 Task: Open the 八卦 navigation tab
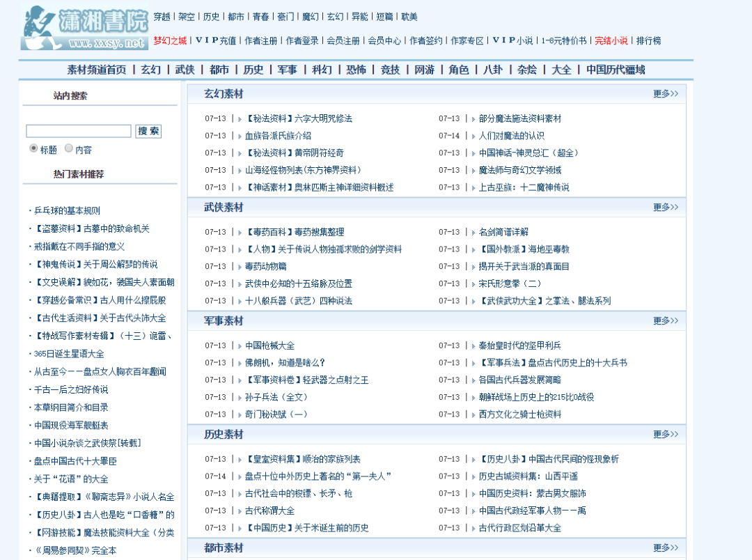point(492,70)
